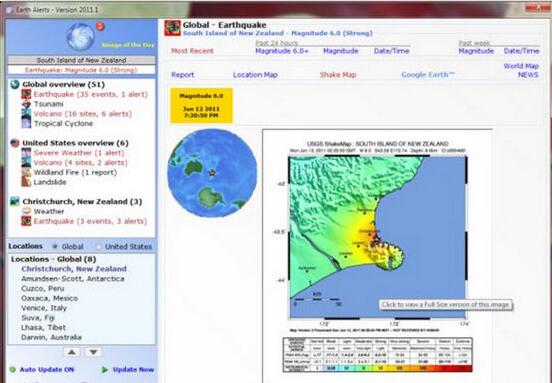Select Amundsen-Scott, Antarctica location
This screenshot has width=552, height=383.
73,279
